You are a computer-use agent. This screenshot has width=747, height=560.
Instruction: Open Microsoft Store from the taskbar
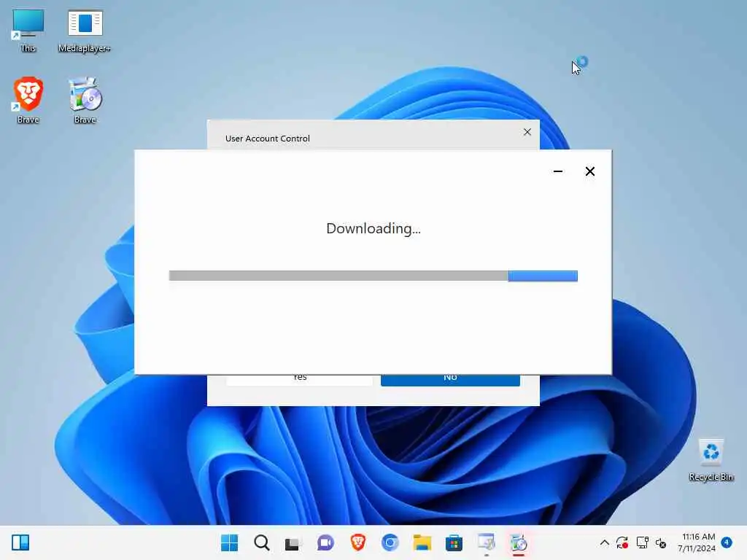454,542
